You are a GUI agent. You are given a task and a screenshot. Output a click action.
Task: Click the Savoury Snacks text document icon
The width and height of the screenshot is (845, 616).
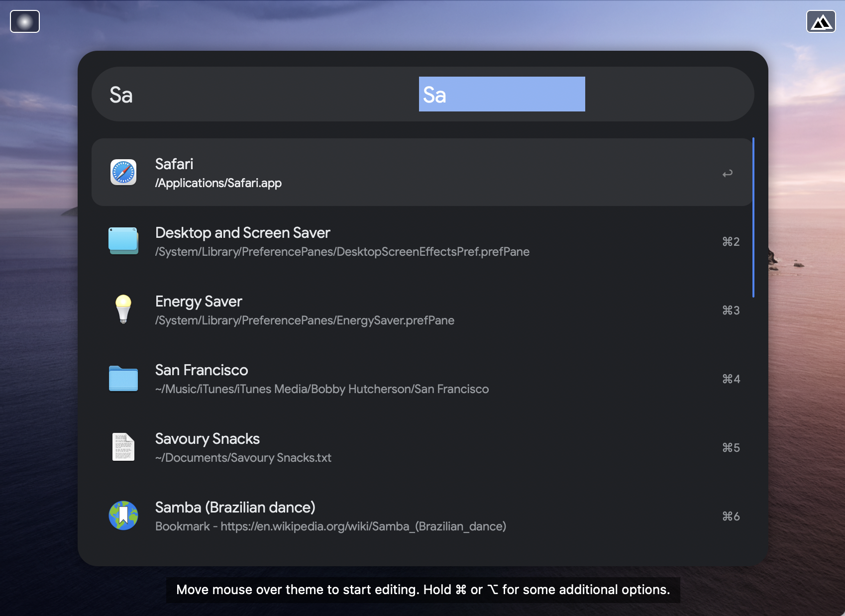123,447
